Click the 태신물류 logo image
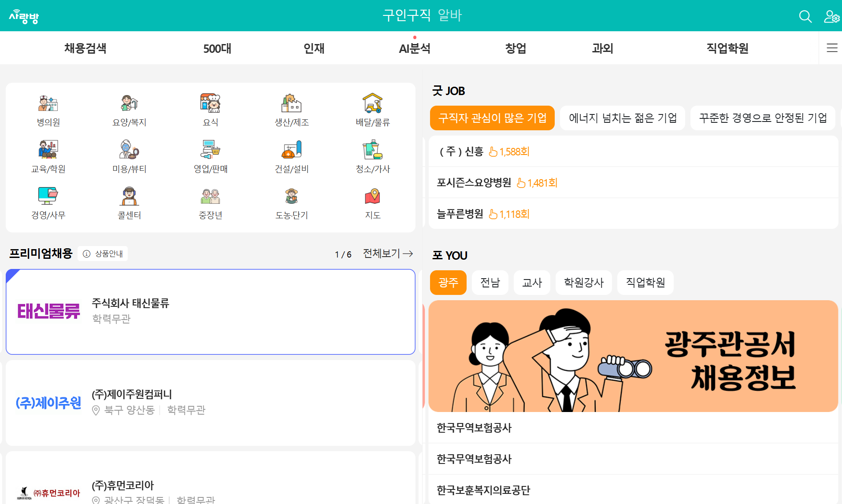This screenshot has height=504, width=842. pyautogui.click(x=48, y=311)
